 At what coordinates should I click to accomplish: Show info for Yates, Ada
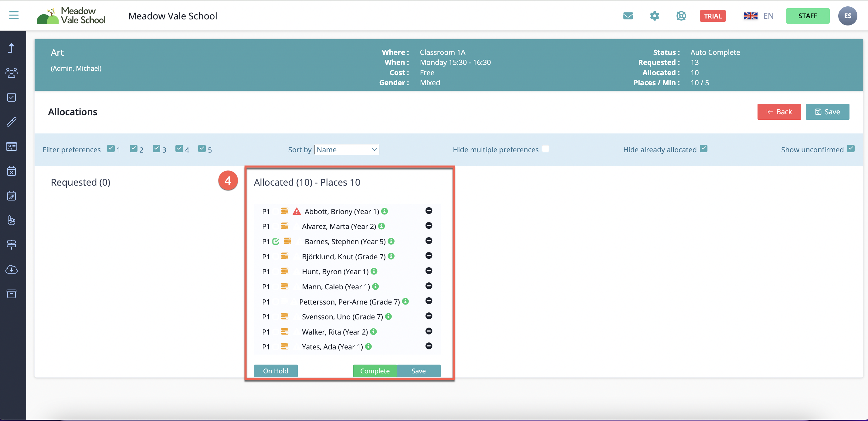pos(369,347)
